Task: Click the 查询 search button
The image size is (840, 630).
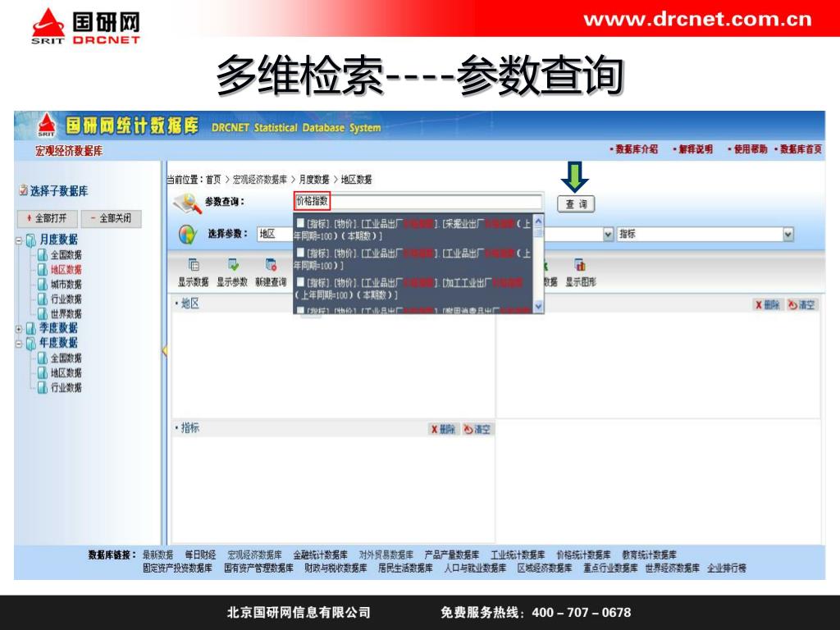Action: [576, 204]
